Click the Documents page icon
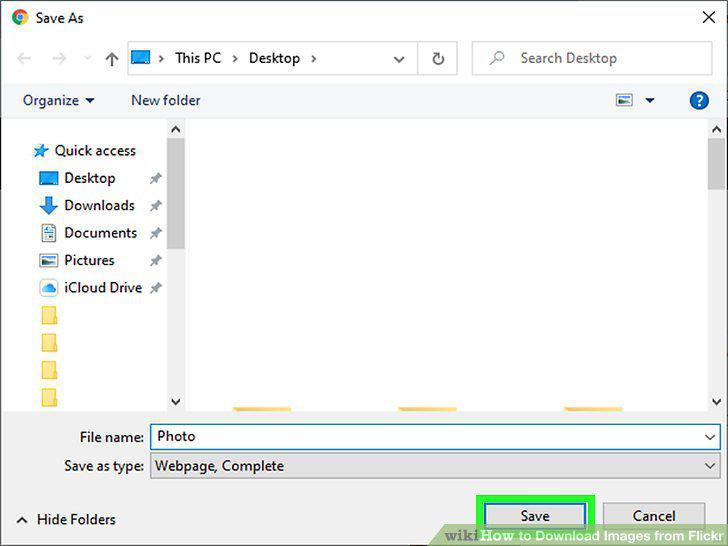 tap(49, 233)
